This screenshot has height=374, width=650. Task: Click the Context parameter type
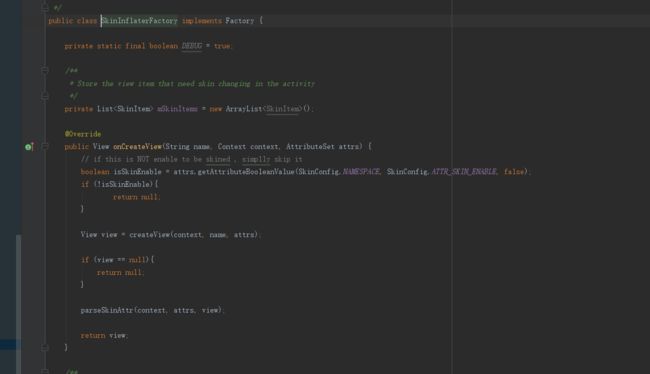tap(232, 147)
